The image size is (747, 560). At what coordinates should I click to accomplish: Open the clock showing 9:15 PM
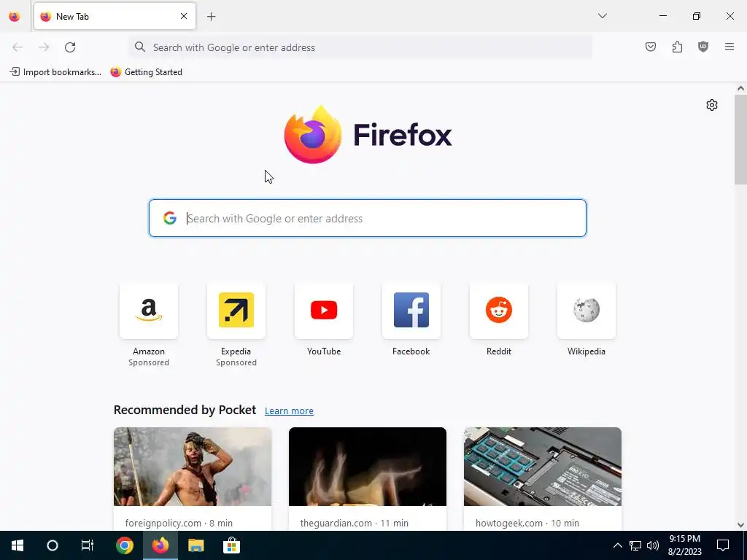click(x=684, y=545)
